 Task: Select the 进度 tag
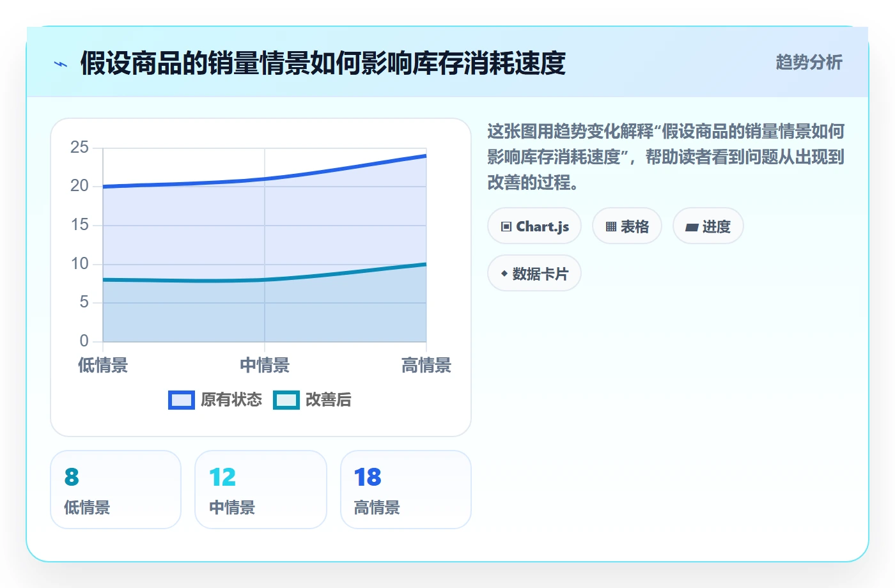pos(708,226)
